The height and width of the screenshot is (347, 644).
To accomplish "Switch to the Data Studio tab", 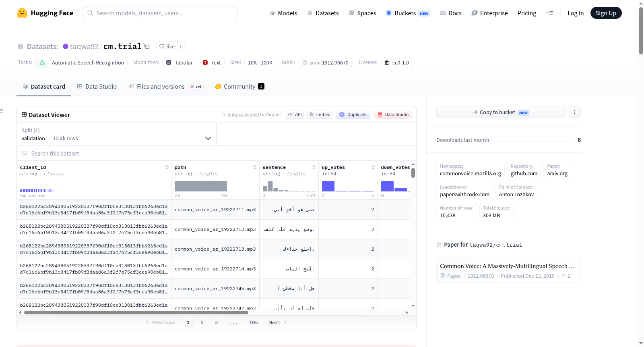I will (x=97, y=87).
